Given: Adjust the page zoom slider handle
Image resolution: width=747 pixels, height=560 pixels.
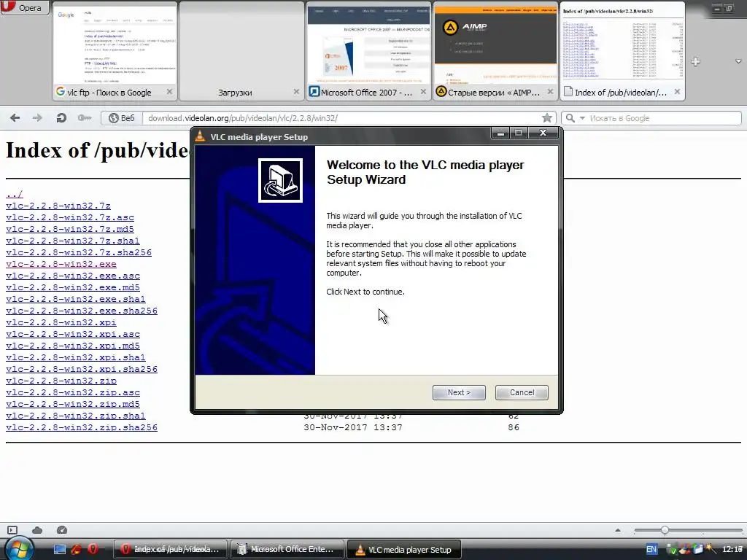Looking at the screenshot, I should [x=665, y=530].
